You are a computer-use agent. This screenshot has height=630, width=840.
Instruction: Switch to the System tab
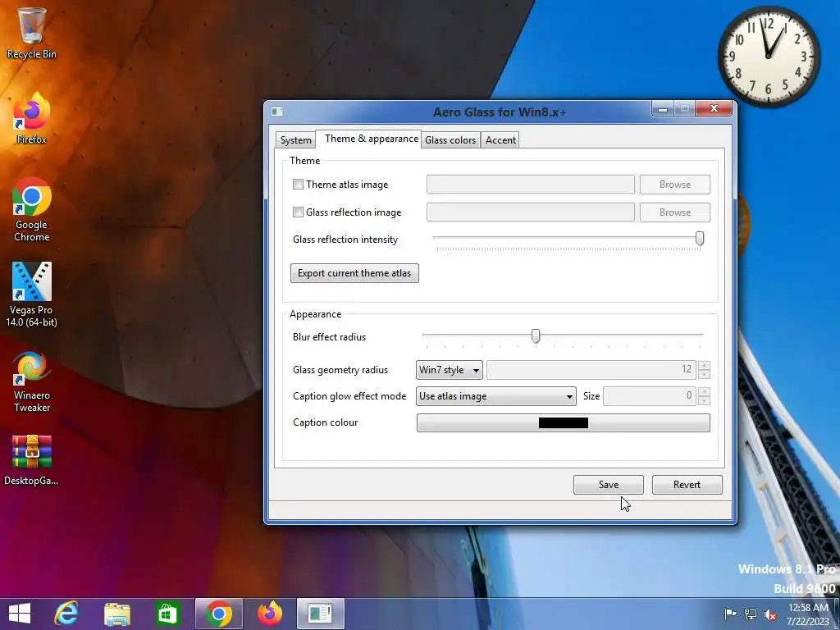coord(295,140)
